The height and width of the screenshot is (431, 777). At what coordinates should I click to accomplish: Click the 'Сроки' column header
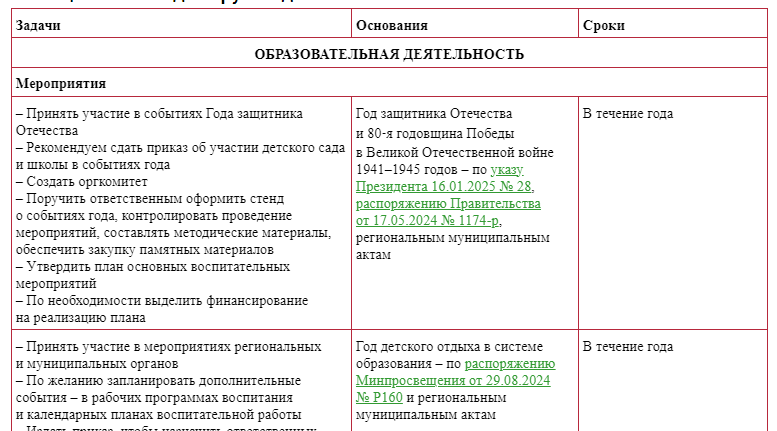[604, 25]
